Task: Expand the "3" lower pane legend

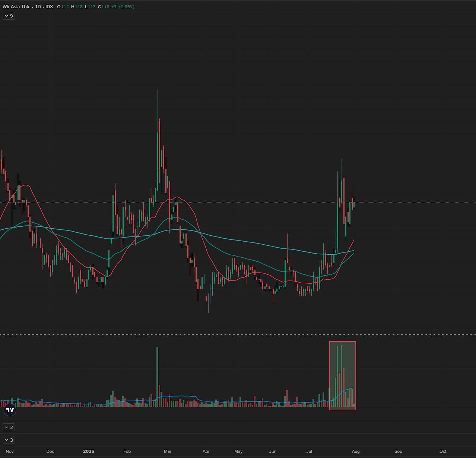Action: (x=9, y=440)
